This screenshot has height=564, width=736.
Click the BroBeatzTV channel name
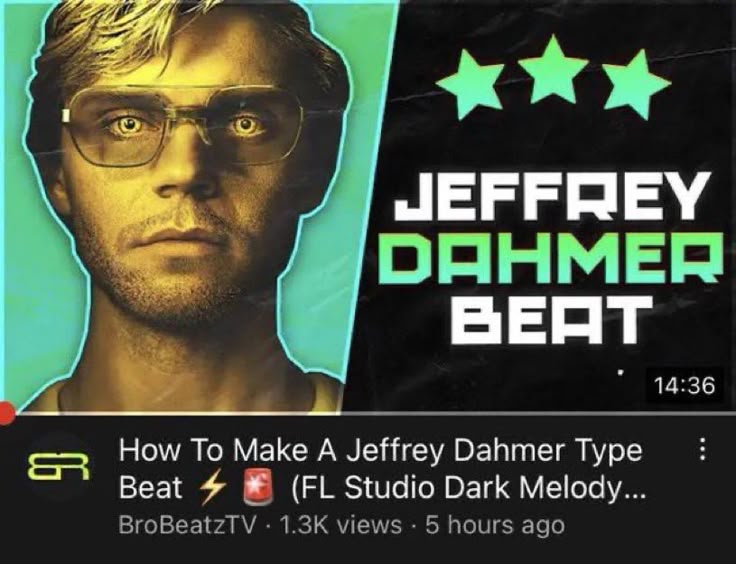pyautogui.click(x=188, y=525)
